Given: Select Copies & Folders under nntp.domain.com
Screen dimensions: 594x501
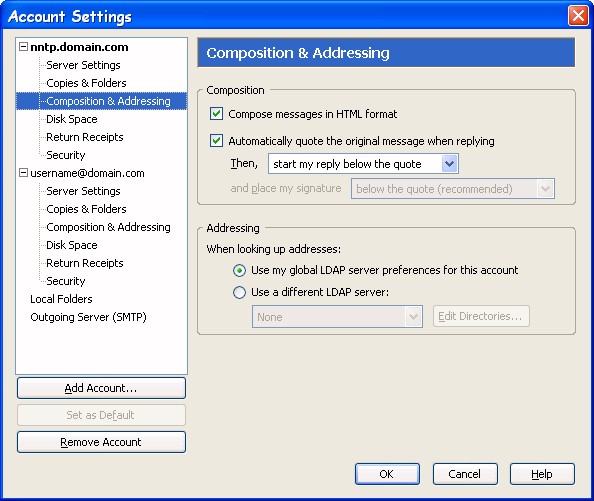Looking at the screenshot, I should 86,83.
